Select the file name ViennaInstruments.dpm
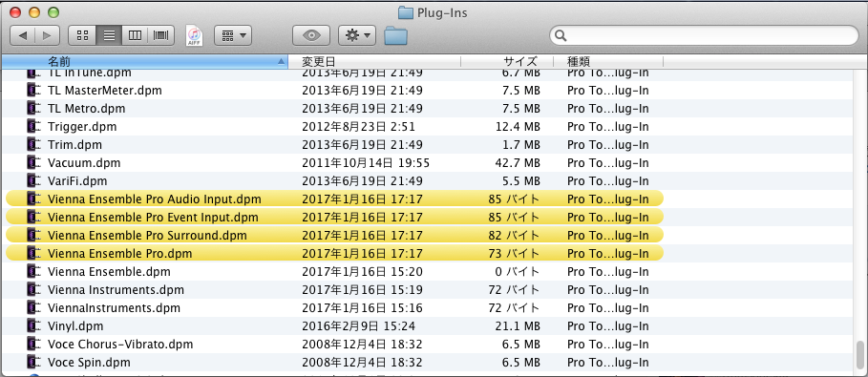 click(114, 308)
